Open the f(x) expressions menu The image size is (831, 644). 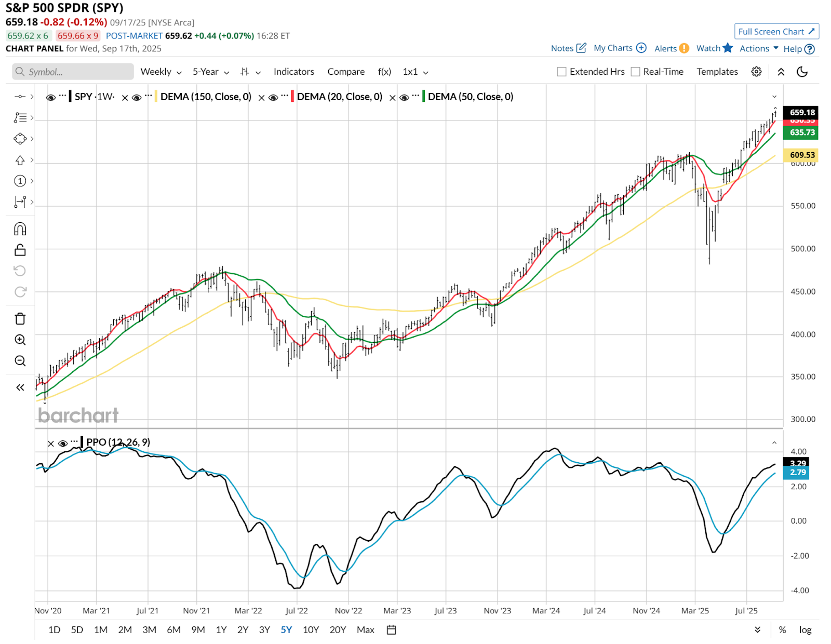[x=384, y=72]
